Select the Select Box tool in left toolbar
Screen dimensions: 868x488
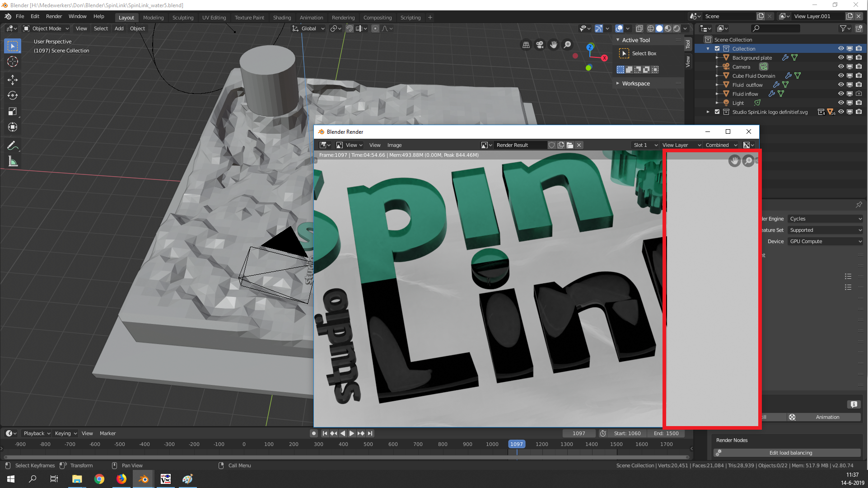[13, 46]
